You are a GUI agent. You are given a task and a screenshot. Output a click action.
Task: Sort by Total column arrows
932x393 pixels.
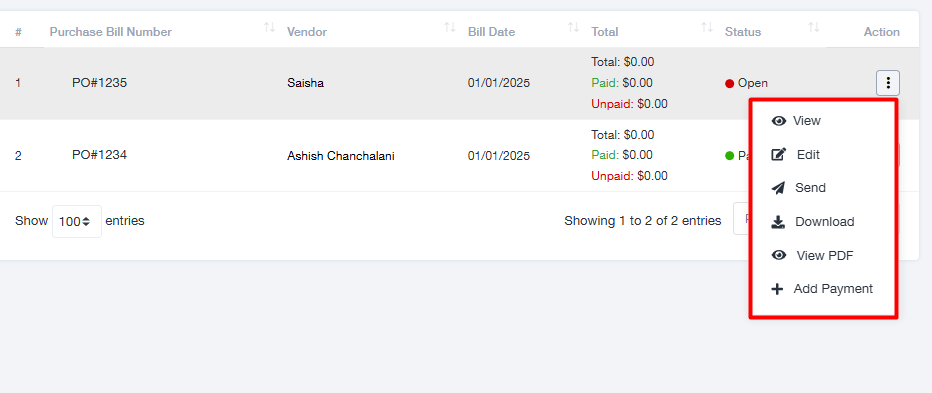707,27
